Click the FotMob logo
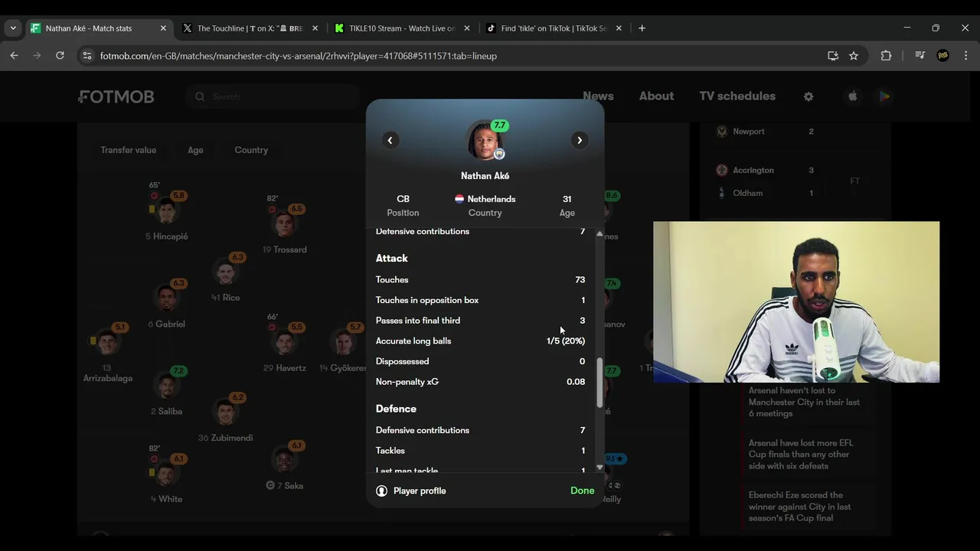 (x=116, y=96)
